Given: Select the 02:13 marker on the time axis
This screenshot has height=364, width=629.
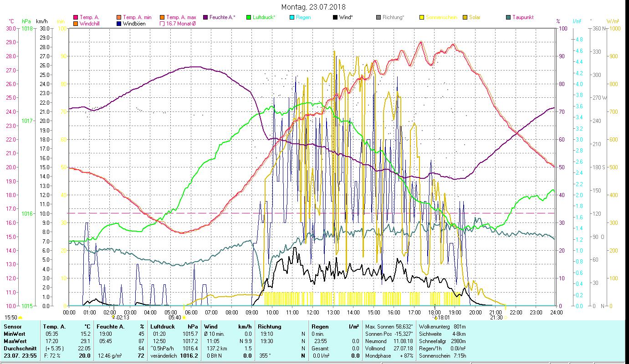Looking at the screenshot, I should [120, 318].
